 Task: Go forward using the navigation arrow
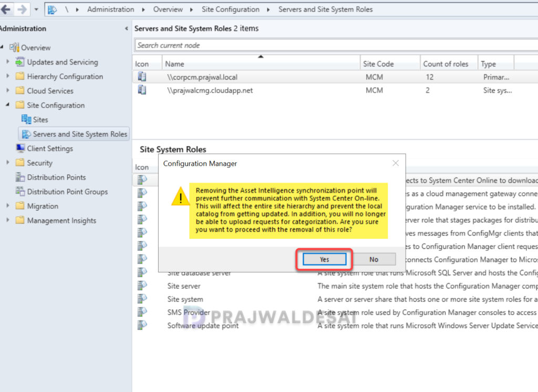point(22,9)
